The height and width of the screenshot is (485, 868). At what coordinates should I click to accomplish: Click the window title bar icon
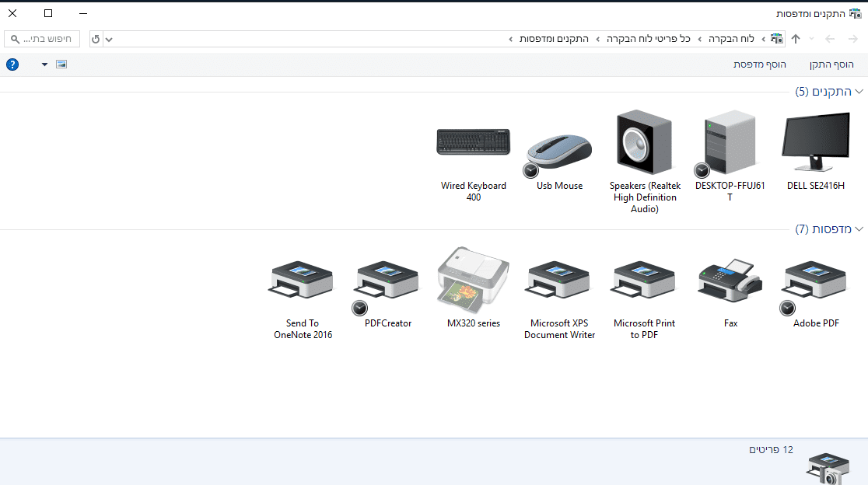pyautogui.click(x=856, y=14)
